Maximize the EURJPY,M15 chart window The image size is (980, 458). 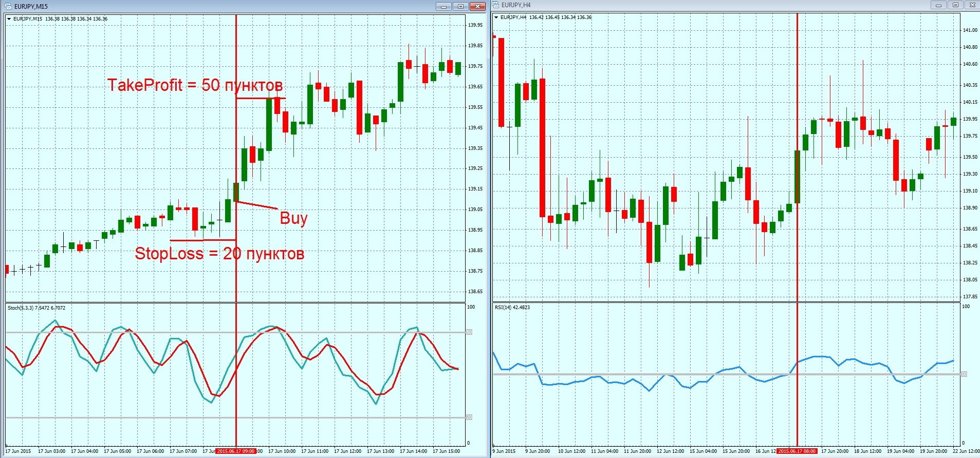pyautogui.click(x=460, y=7)
